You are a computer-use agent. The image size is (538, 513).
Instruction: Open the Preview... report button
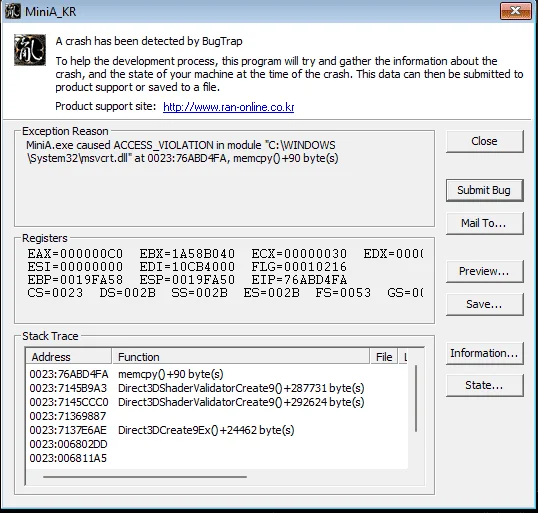[484, 271]
